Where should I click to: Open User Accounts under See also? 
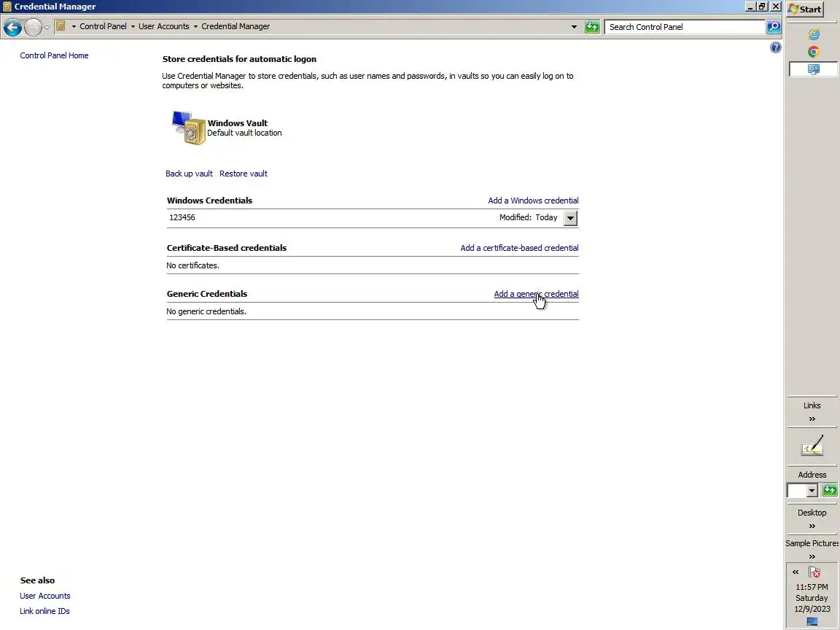coord(45,596)
